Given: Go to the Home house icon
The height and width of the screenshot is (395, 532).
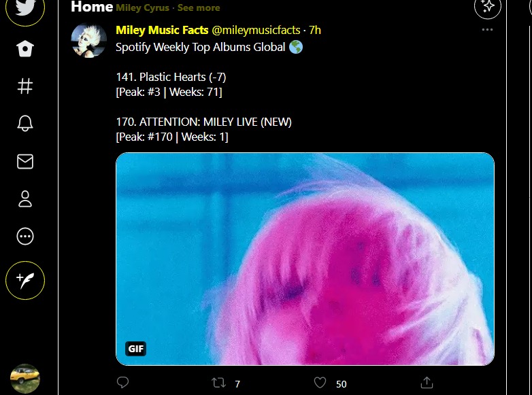Looking at the screenshot, I should tap(25, 48).
